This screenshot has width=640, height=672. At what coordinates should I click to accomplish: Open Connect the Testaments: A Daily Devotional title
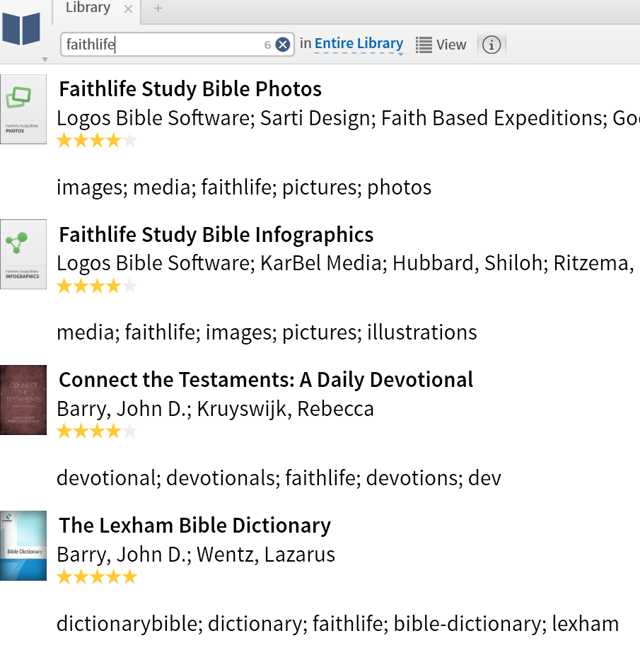pyautogui.click(x=266, y=380)
